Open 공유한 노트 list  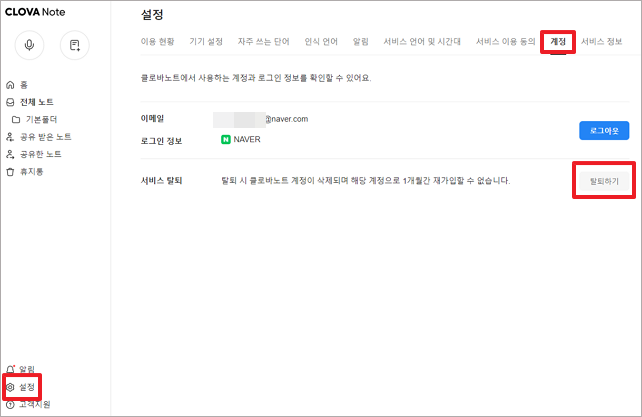click(39, 154)
